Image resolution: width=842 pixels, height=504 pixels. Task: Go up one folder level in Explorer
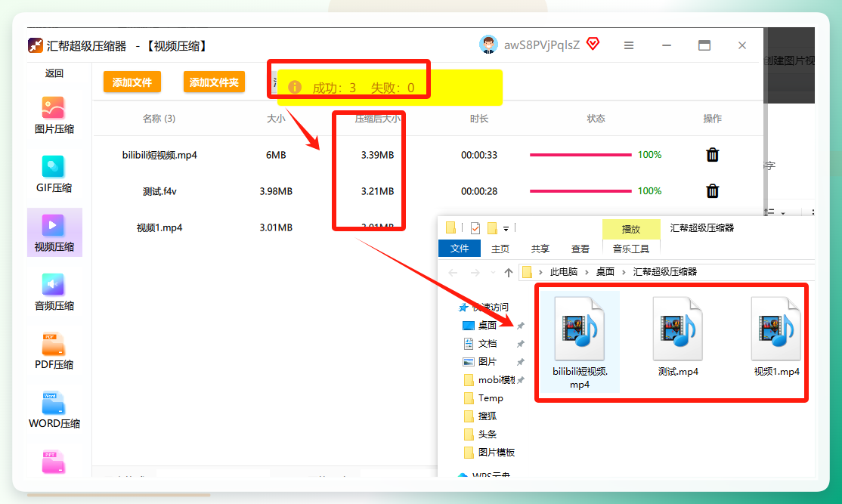click(x=509, y=273)
